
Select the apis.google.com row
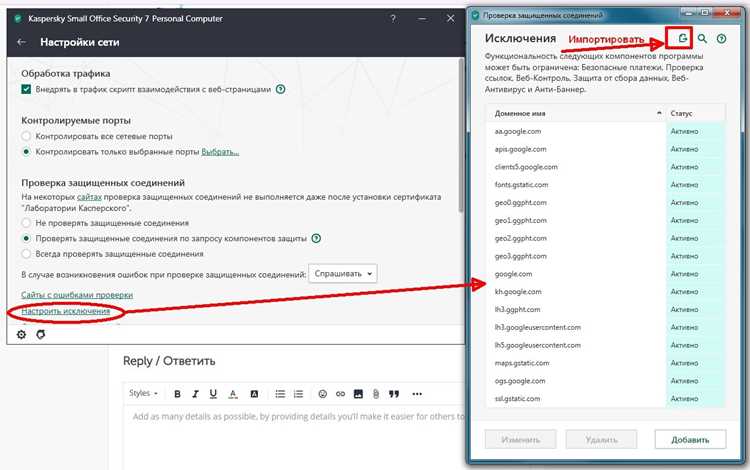pyautogui.click(x=606, y=149)
